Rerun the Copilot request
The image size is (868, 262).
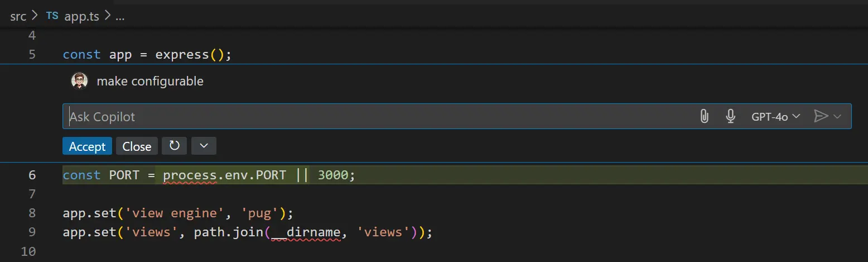click(x=175, y=146)
